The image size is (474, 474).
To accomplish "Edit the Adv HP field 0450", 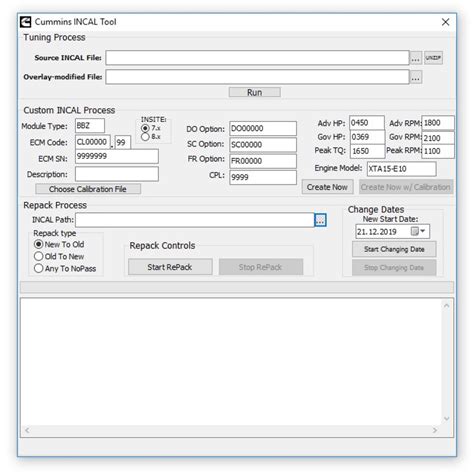I will click(367, 123).
